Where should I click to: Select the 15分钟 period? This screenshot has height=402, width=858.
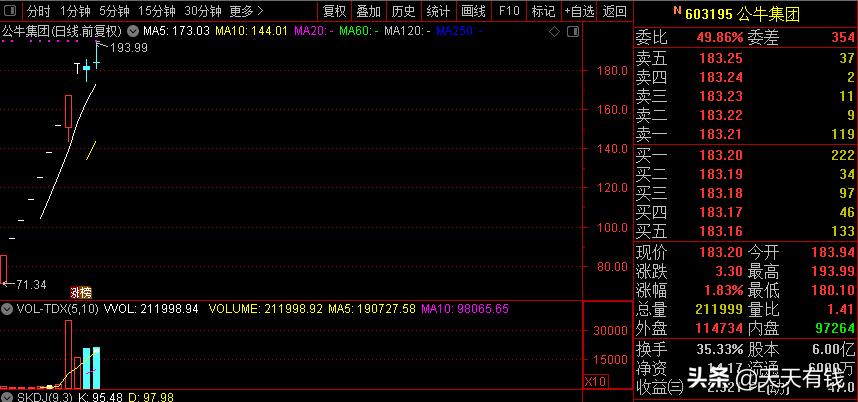tap(156, 11)
